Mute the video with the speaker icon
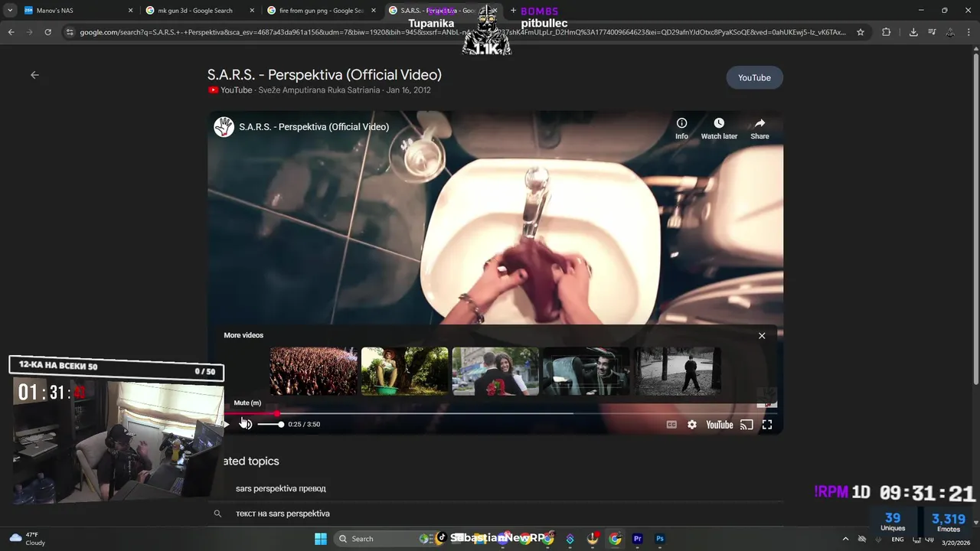The height and width of the screenshot is (551, 980). tap(246, 425)
